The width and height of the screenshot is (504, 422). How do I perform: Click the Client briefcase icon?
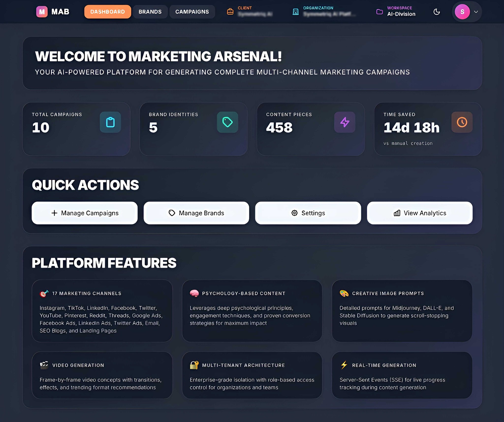pyautogui.click(x=230, y=11)
